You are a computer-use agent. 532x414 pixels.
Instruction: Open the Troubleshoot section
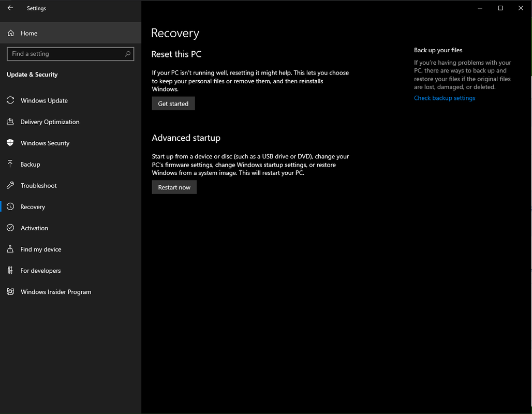point(70,186)
